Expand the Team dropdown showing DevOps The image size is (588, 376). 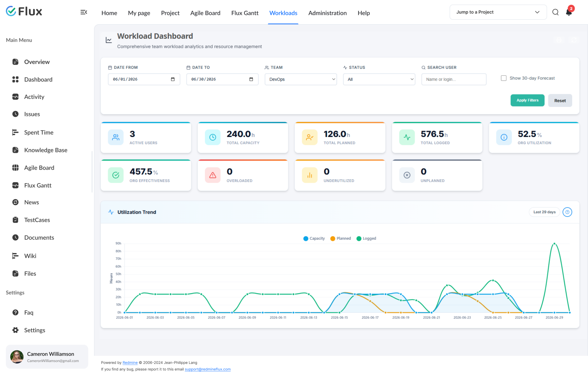301,79
